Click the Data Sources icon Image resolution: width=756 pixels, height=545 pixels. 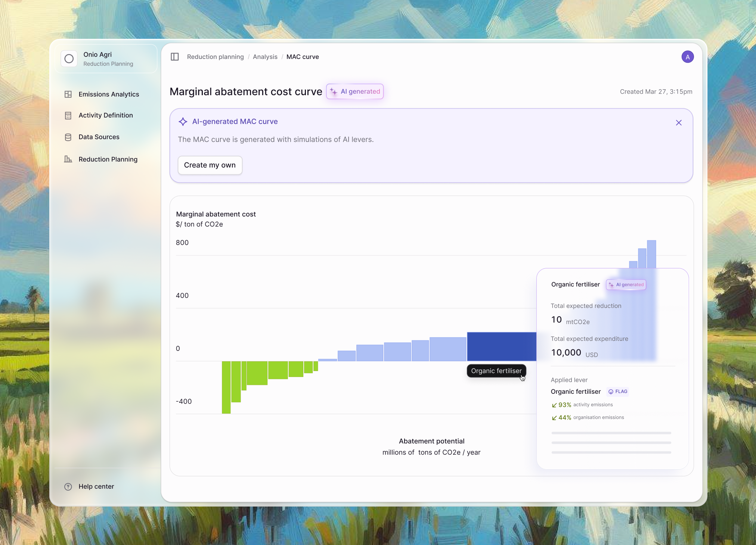68,137
